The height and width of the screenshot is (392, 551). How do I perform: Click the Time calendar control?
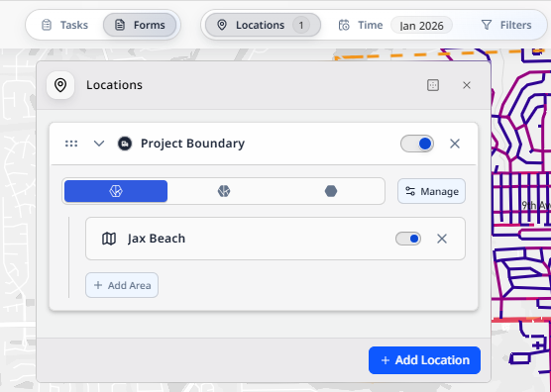coord(360,25)
